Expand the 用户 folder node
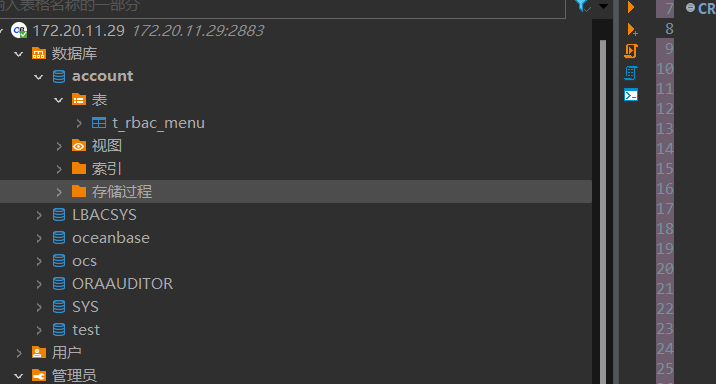This screenshot has width=716, height=384. click(x=19, y=353)
